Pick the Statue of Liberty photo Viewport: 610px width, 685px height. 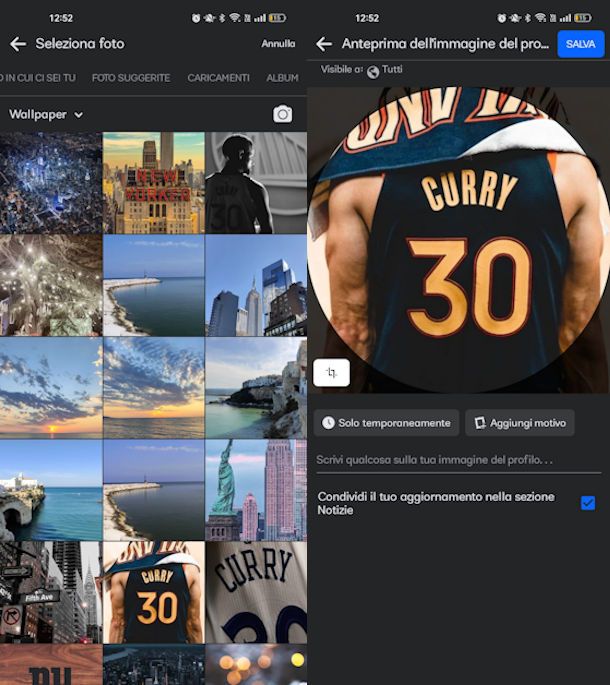[256, 490]
